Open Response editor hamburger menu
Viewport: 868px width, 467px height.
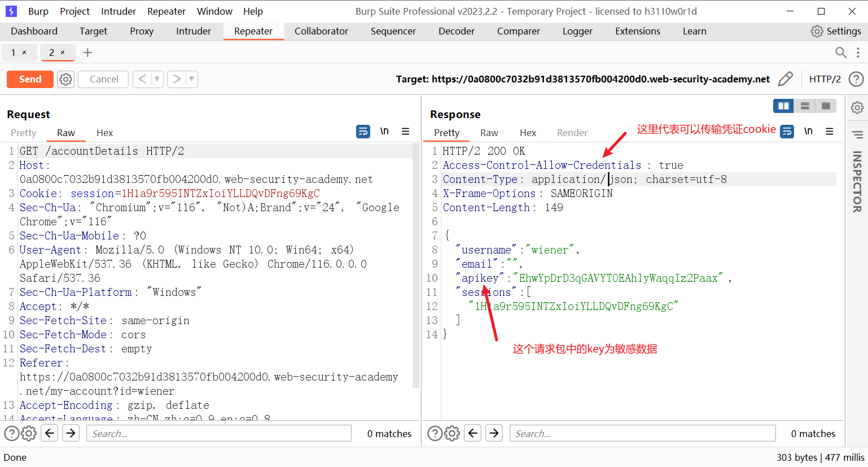pos(829,132)
